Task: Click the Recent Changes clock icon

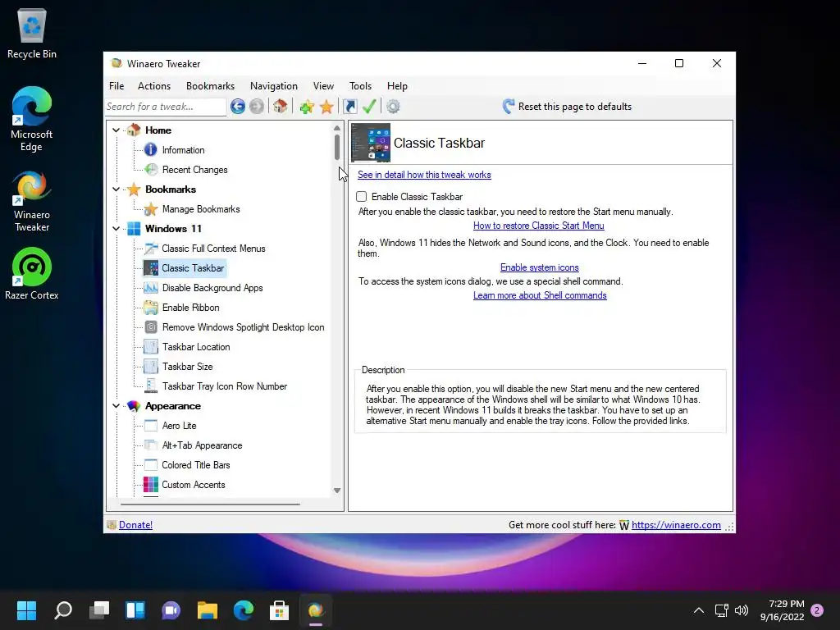Action: coord(152,169)
